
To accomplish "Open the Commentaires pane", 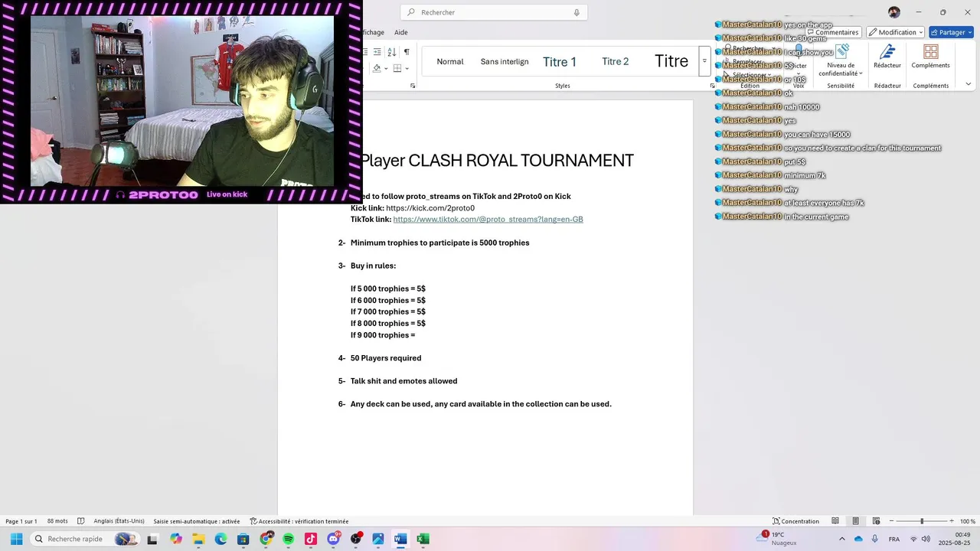I will click(832, 32).
